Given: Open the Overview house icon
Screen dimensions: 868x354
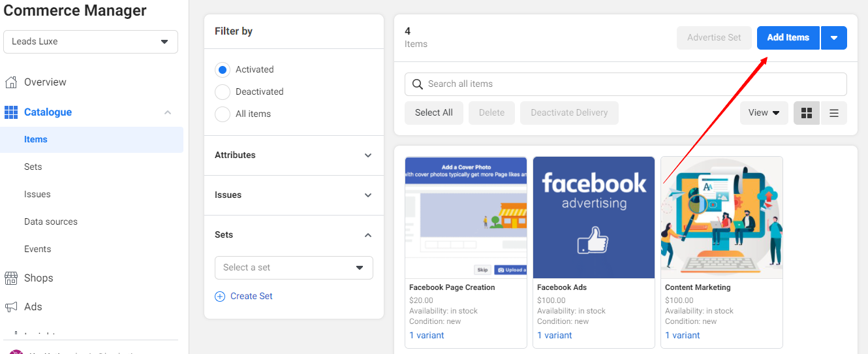Looking at the screenshot, I should click(x=10, y=82).
